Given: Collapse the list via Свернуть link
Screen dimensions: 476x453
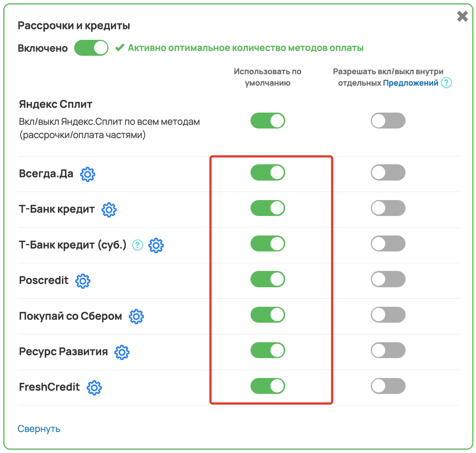Looking at the screenshot, I should tap(39, 429).
